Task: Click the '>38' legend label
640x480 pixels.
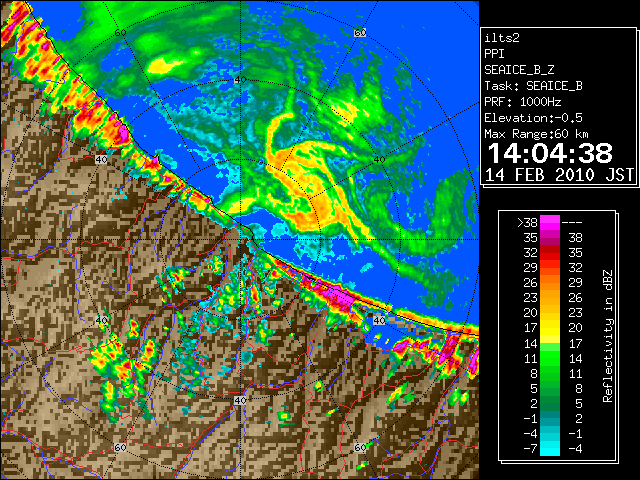Action: tap(527, 223)
